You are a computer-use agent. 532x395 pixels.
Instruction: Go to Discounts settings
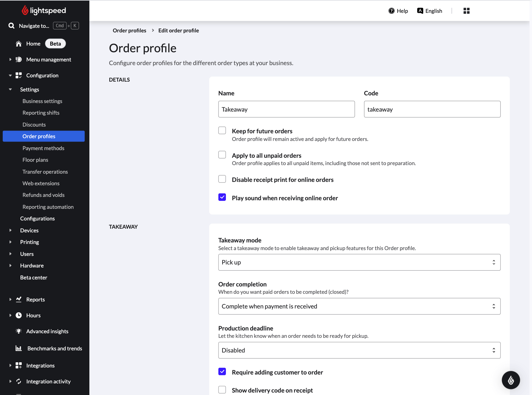pyautogui.click(x=34, y=125)
